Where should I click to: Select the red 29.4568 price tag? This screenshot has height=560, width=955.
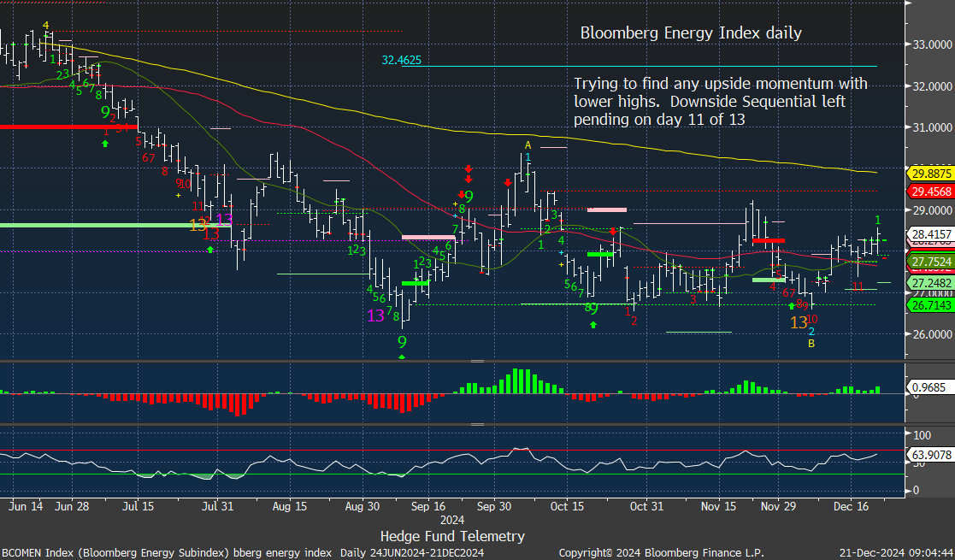point(931,192)
